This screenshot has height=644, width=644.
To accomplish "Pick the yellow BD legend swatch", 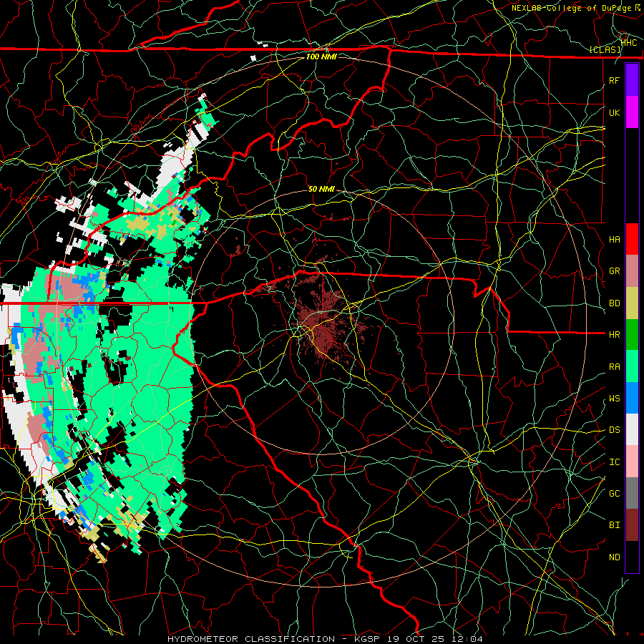I will 632,303.
